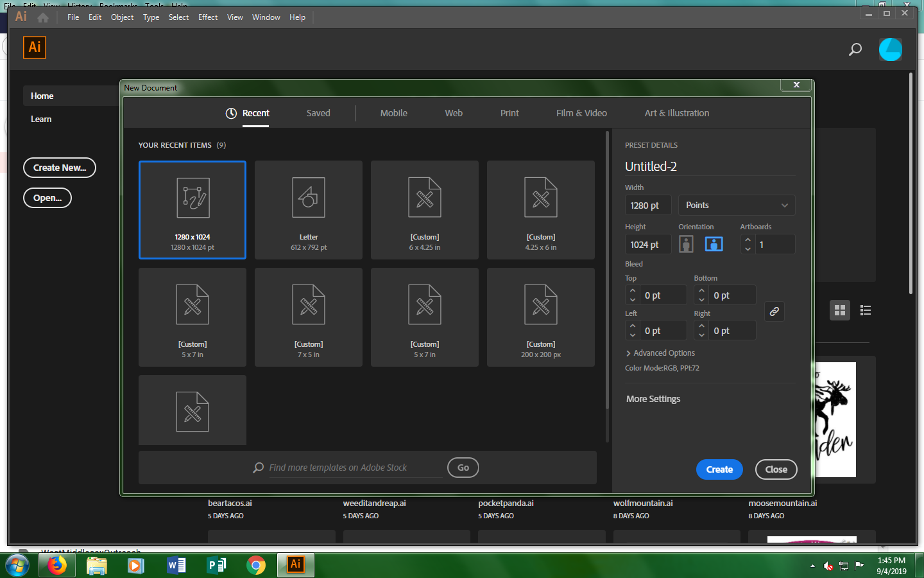The height and width of the screenshot is (578, 924).
Task: Click the Height field showing 1024 pt
Action: (x=648, y=245)
